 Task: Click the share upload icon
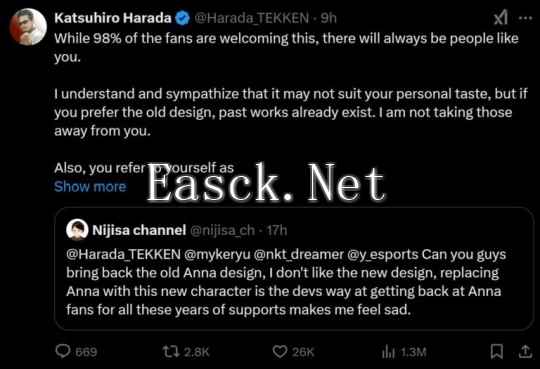525,351
